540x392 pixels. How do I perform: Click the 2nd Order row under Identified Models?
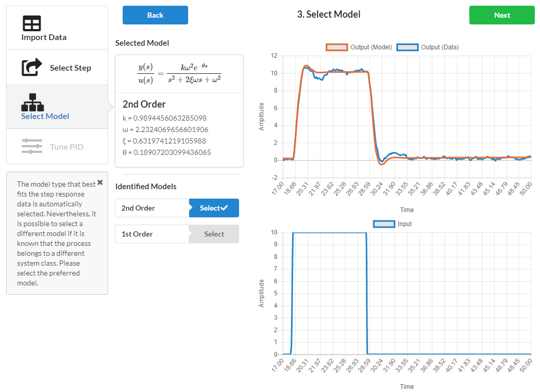(x=152, y=207)
